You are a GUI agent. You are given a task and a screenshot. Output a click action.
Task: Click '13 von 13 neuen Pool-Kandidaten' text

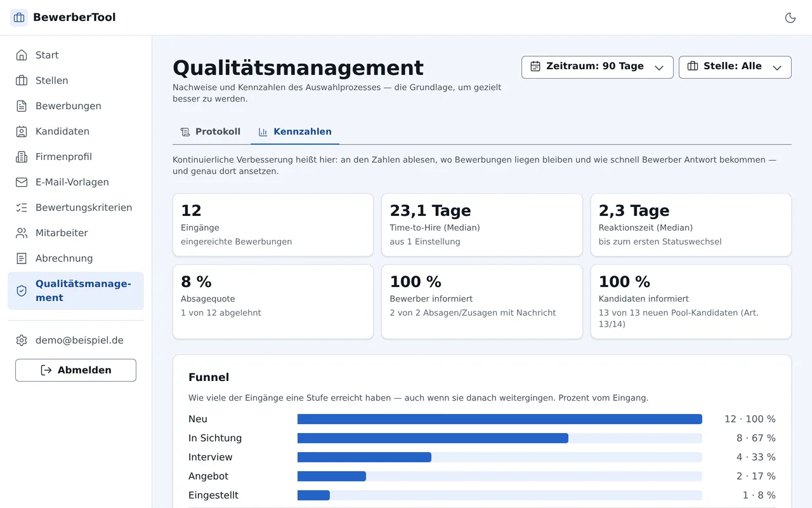(x=679, y=318)
